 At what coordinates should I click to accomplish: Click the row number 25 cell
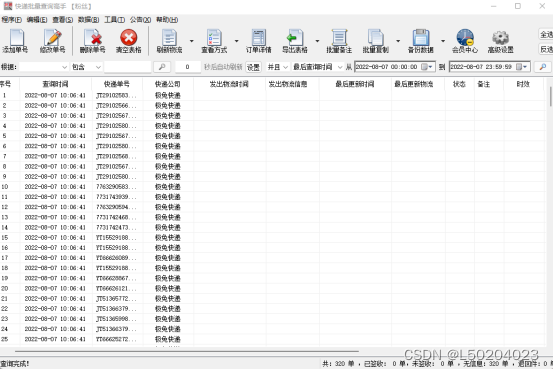5,339
